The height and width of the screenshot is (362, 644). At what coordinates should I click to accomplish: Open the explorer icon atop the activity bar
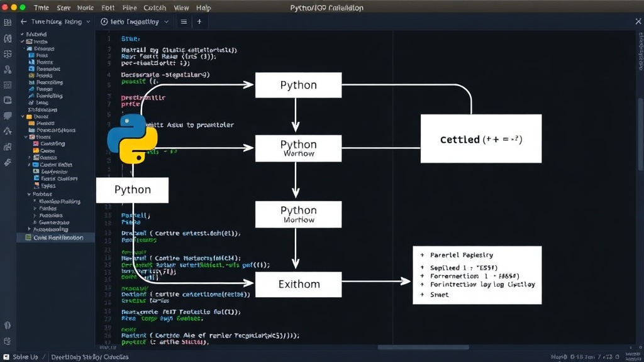tap(8, 23)
